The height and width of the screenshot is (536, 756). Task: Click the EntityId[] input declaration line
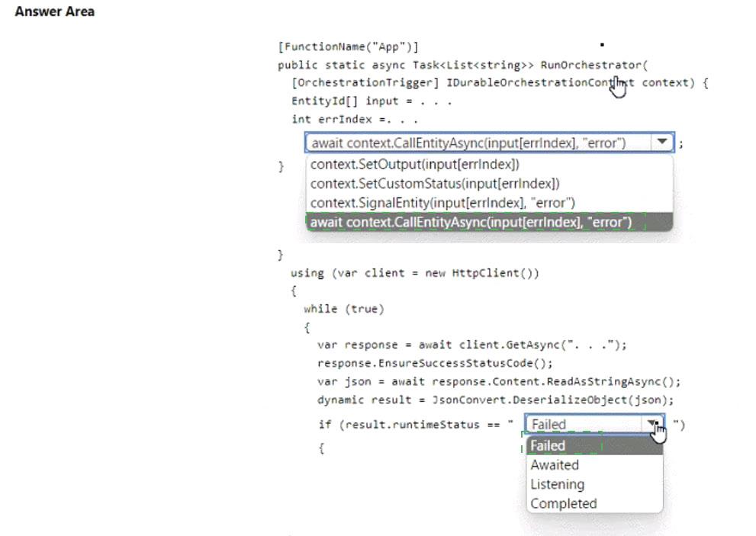(371, 101)
